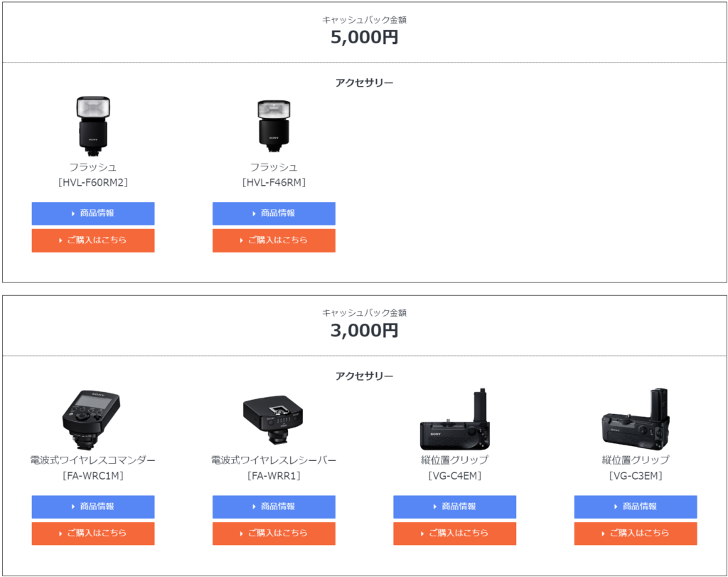The height and width of the screenshot is (577, 728).
Task: Select the text [FA-WRC1M]
Action: click(x=93, y=476)
